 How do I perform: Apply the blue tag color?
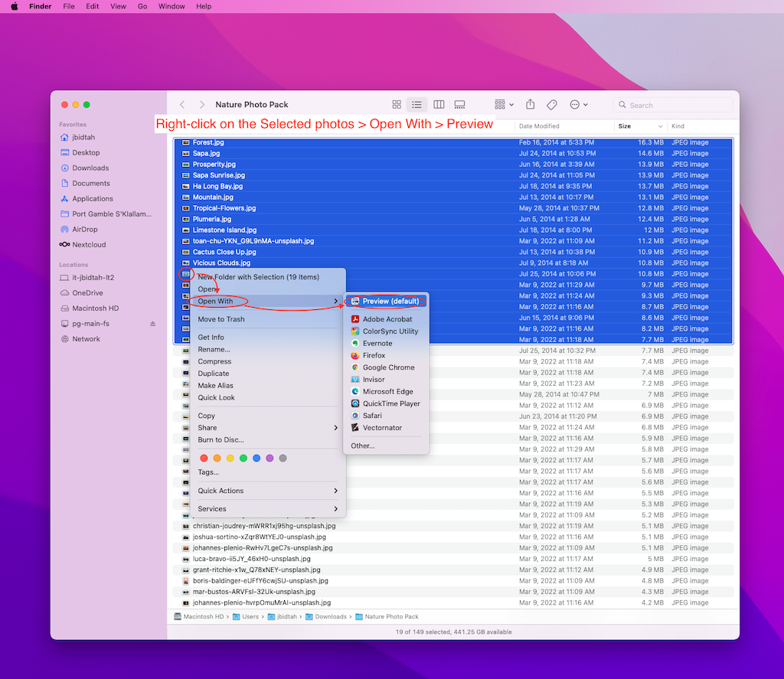[x=256, y=458]
